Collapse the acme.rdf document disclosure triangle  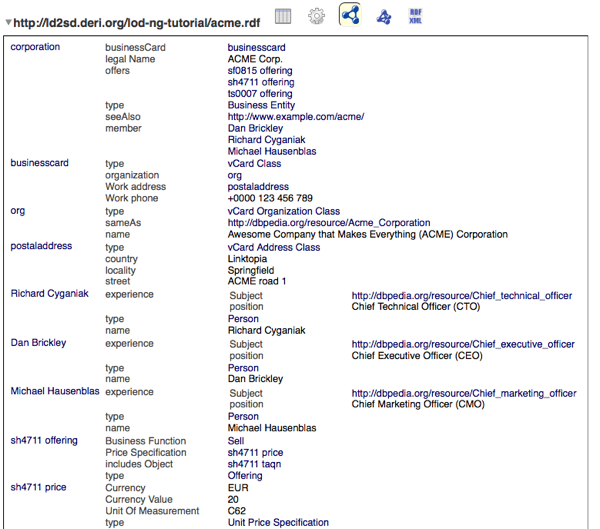click(7, 21)
